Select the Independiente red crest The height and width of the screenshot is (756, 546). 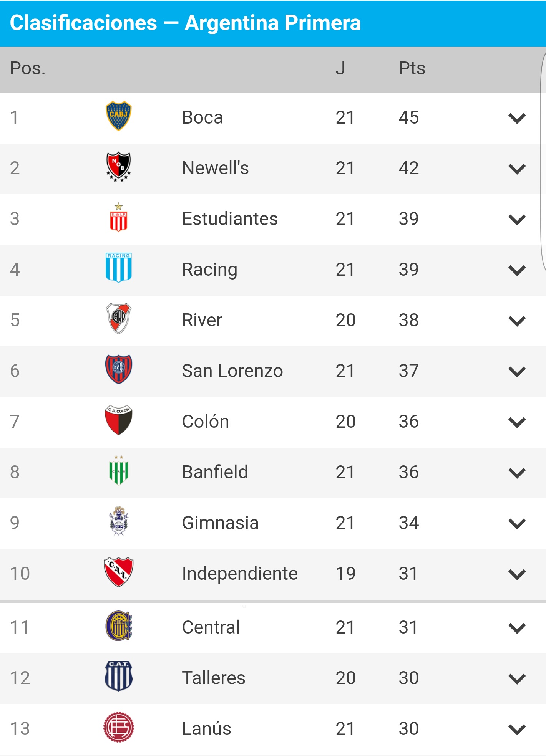point(118,572)
